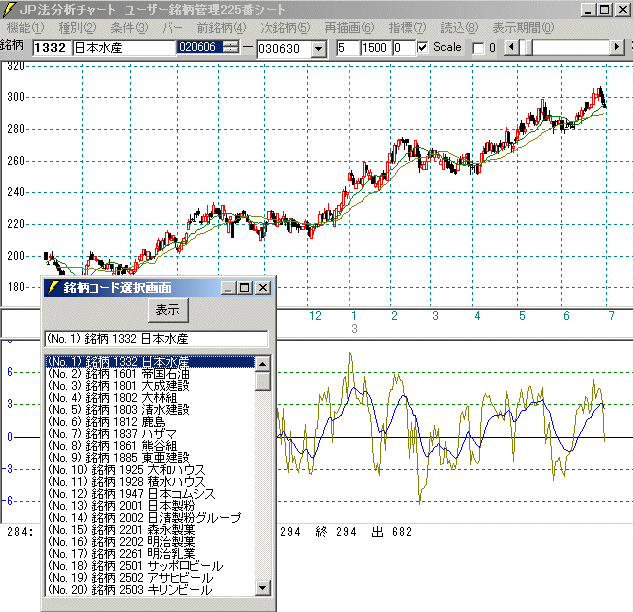Click left arrow of top toolbar scrollbar

[514, 48]
